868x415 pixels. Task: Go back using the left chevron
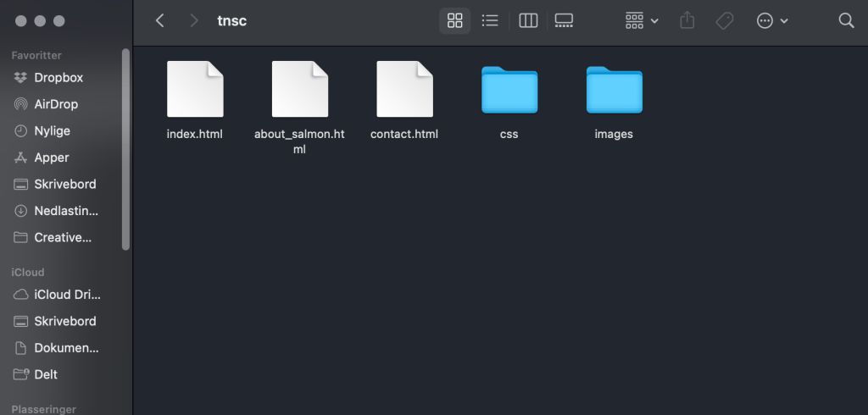point(159,20)
